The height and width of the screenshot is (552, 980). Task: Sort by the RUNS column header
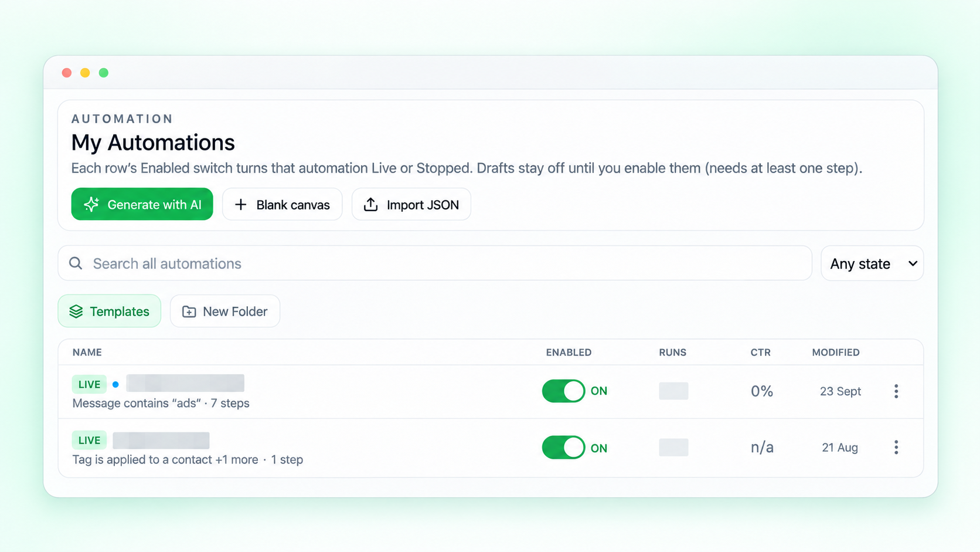[672, 353]
